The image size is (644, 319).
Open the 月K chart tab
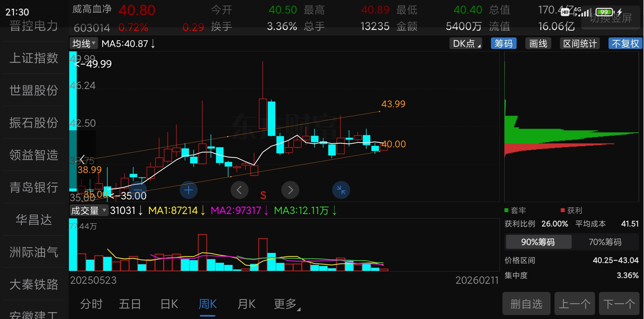point(246,304)
